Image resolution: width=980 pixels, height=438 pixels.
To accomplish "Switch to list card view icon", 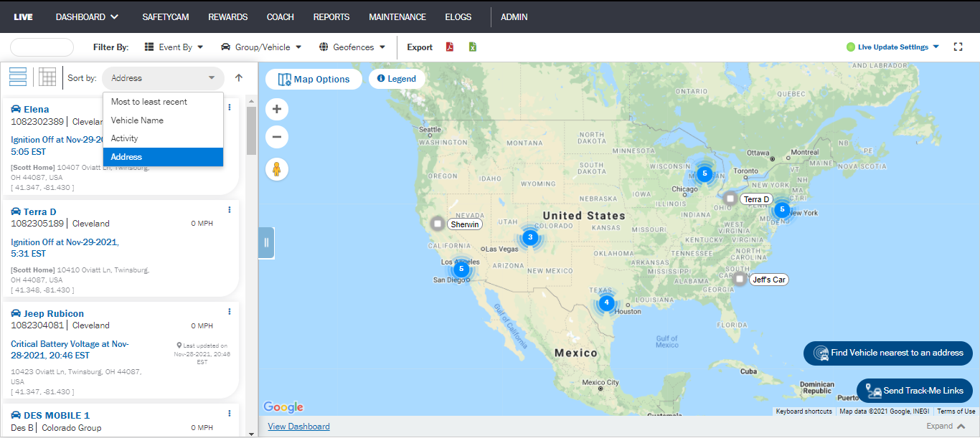I will (x=18, y=77).
